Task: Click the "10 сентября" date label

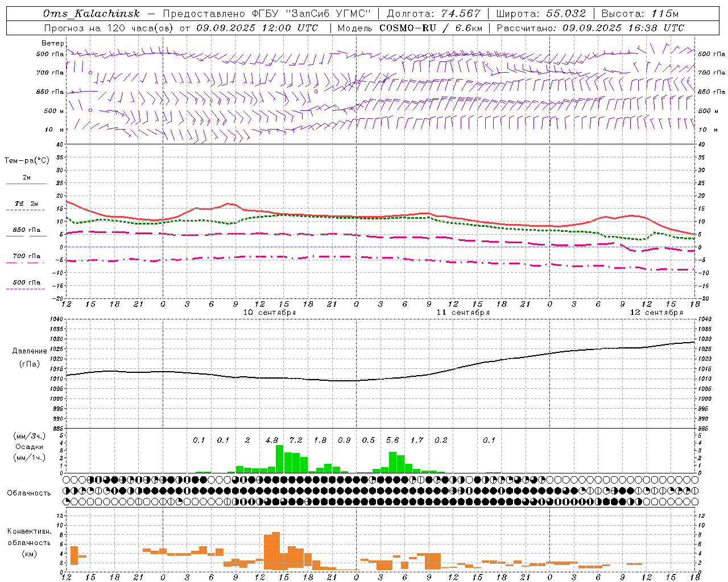Action: [270, 313]
